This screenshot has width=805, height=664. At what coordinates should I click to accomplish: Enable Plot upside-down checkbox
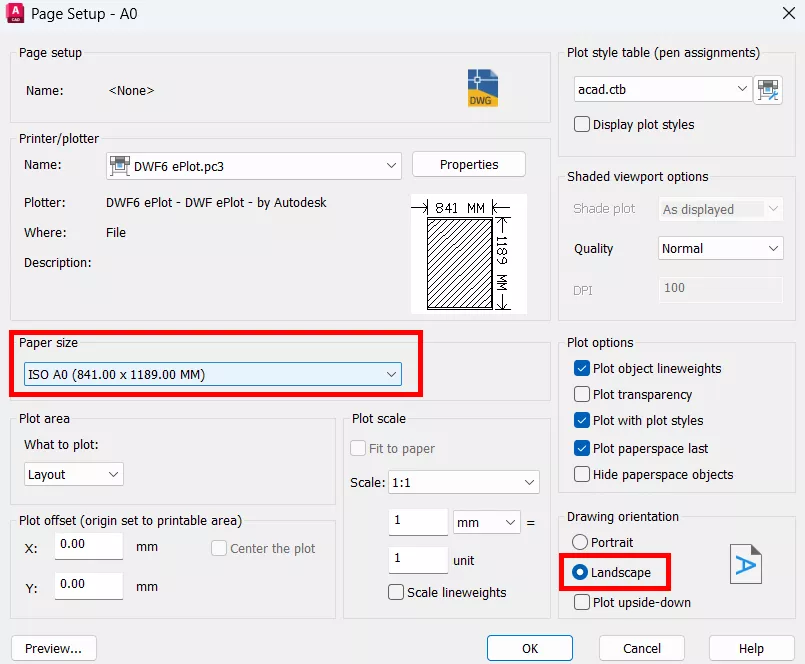582,602
